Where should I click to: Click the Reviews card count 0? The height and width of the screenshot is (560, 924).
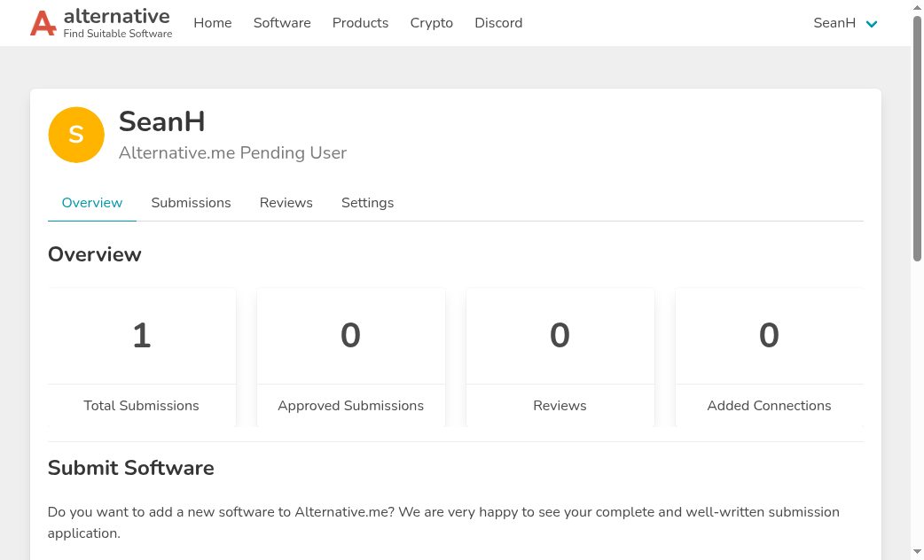[x=560, y=336]
